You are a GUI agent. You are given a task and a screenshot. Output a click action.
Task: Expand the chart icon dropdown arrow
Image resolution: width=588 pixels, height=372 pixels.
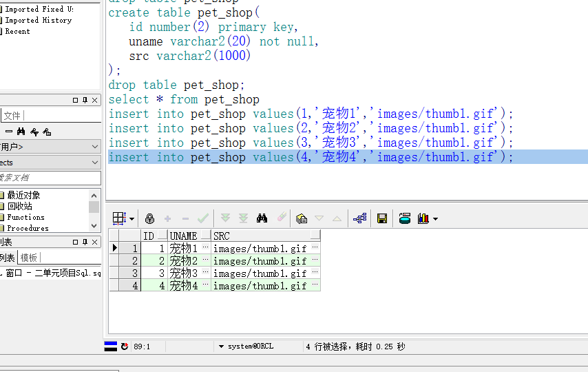coord(435,219)
